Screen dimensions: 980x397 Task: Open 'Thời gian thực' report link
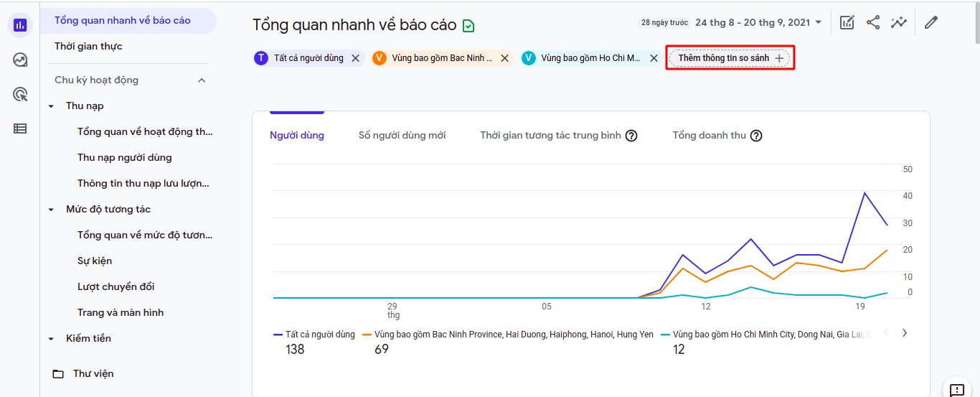pyautogui.click(x=88, y=46)
